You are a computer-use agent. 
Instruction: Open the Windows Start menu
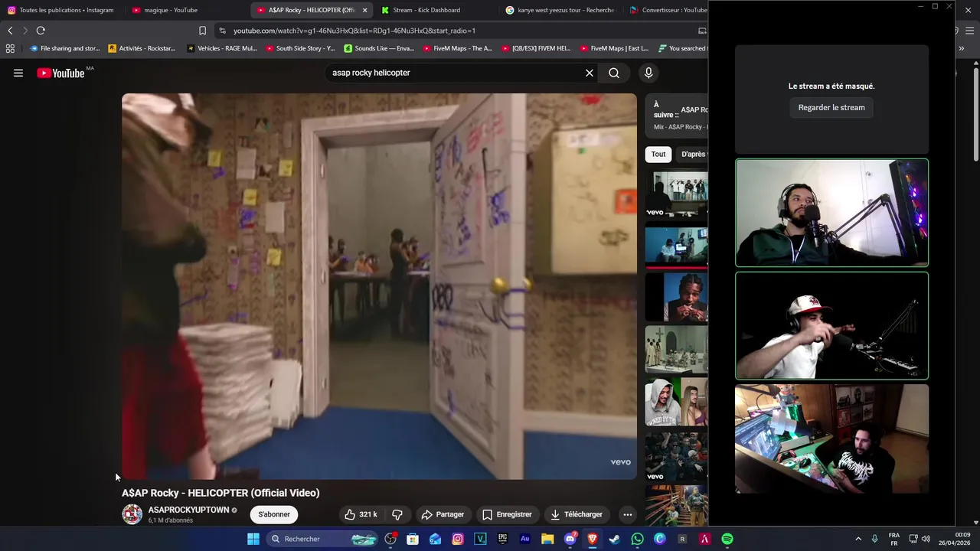(253, 539)
